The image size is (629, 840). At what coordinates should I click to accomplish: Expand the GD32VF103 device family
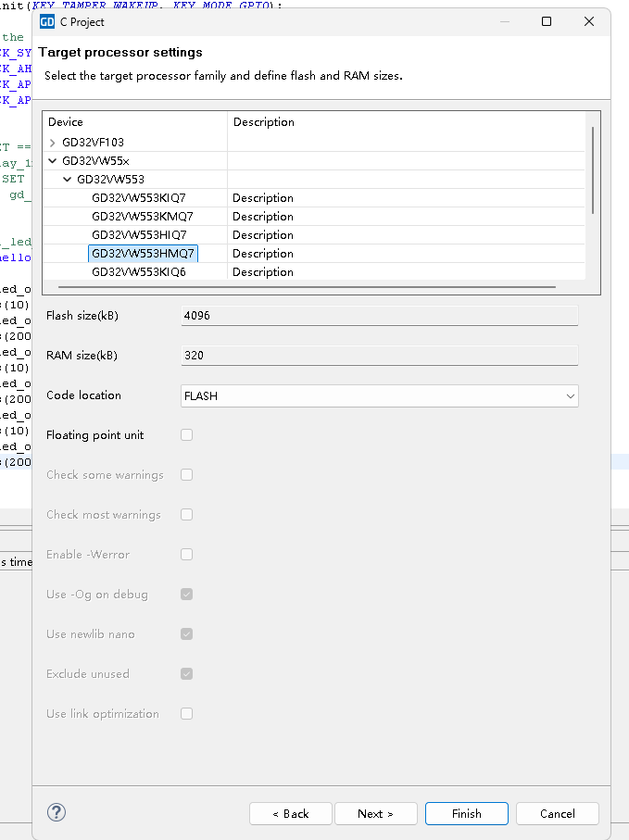pyautogui.click(x=53, y=143)
